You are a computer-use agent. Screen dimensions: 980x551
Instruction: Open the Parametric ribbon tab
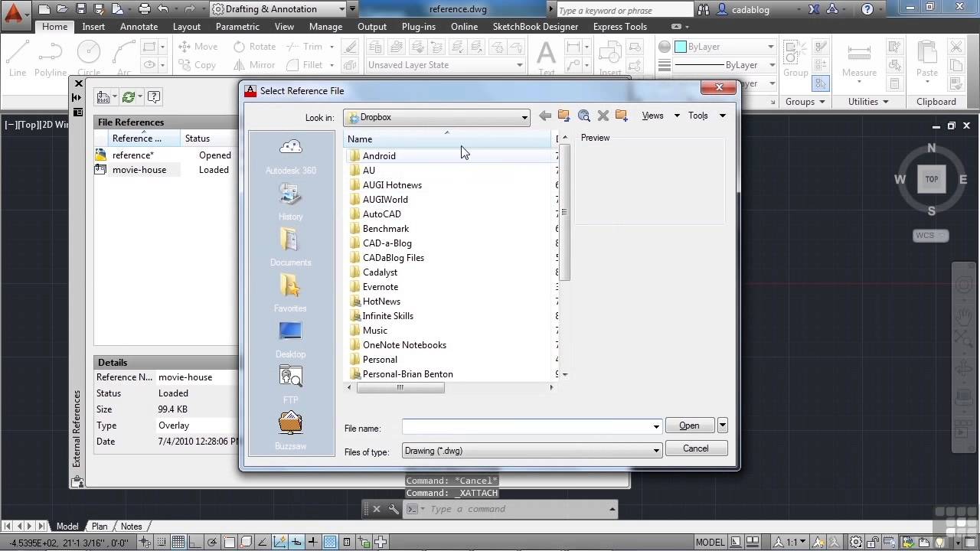237,26
